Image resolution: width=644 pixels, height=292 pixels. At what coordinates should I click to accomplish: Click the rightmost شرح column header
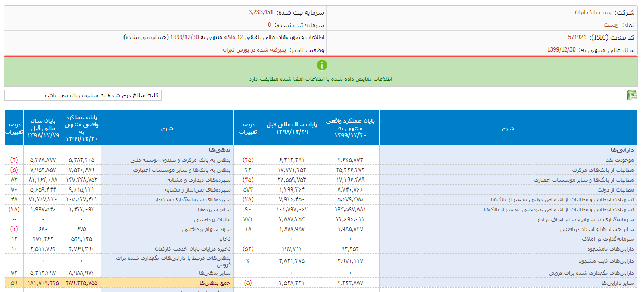[x=507, y=128]
